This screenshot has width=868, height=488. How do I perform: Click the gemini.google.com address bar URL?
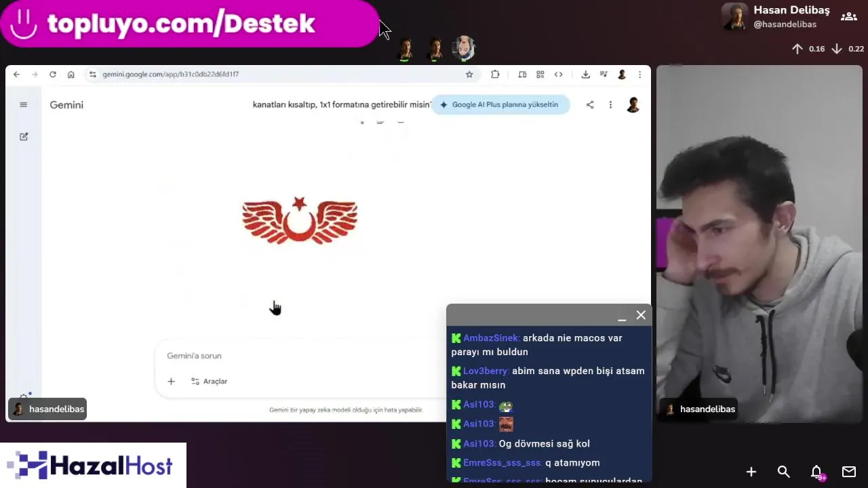tap(170, 75)
